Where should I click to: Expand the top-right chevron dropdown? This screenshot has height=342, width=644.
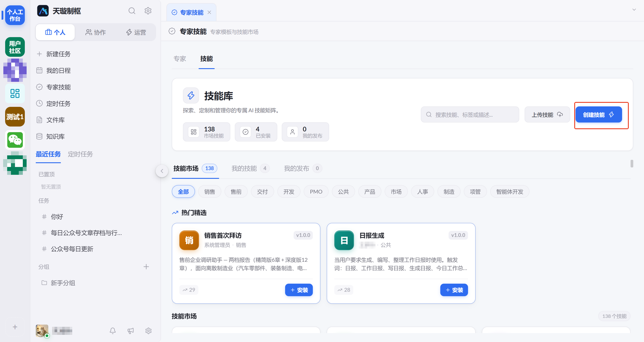[x=634, y=9]
